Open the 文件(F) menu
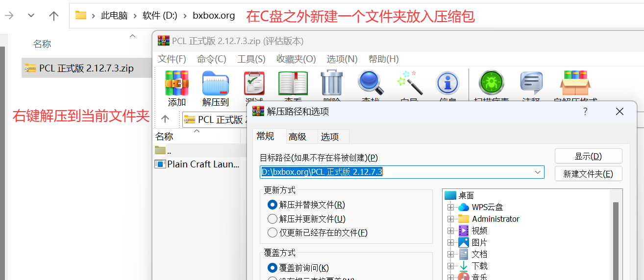 pyautogui.click(x=172, y=59)
